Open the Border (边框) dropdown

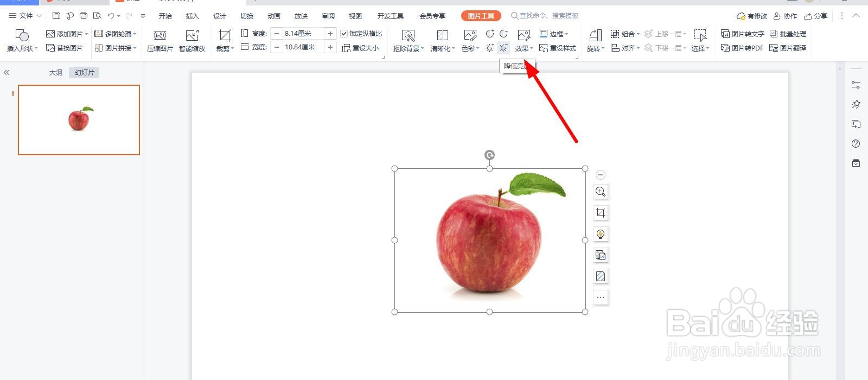[x=554, y=34]
